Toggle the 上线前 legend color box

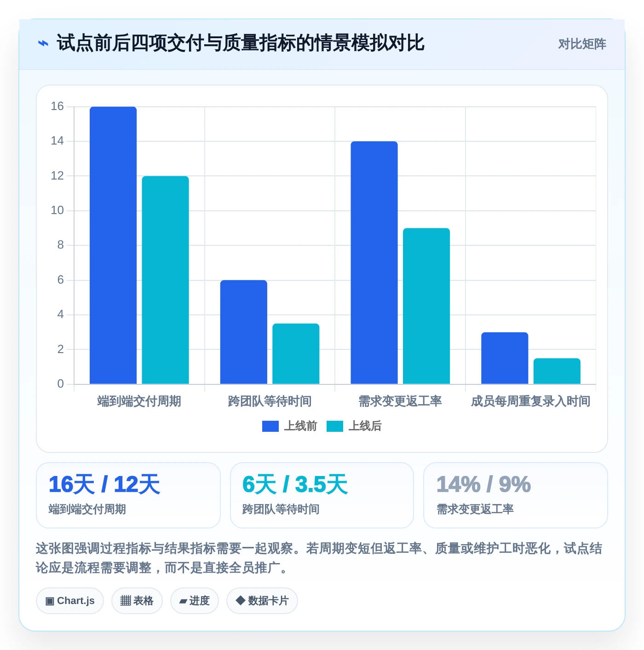coord(270,426)
